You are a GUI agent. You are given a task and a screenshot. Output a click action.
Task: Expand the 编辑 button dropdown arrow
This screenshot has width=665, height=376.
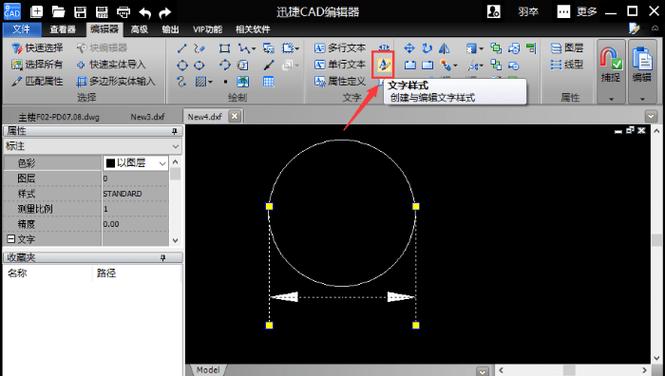[x=642, y=99]
